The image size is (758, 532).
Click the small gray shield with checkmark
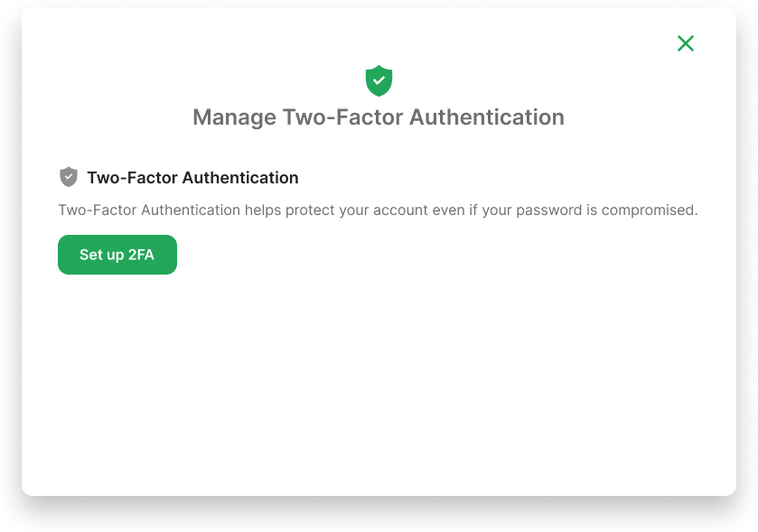[68, 177]
